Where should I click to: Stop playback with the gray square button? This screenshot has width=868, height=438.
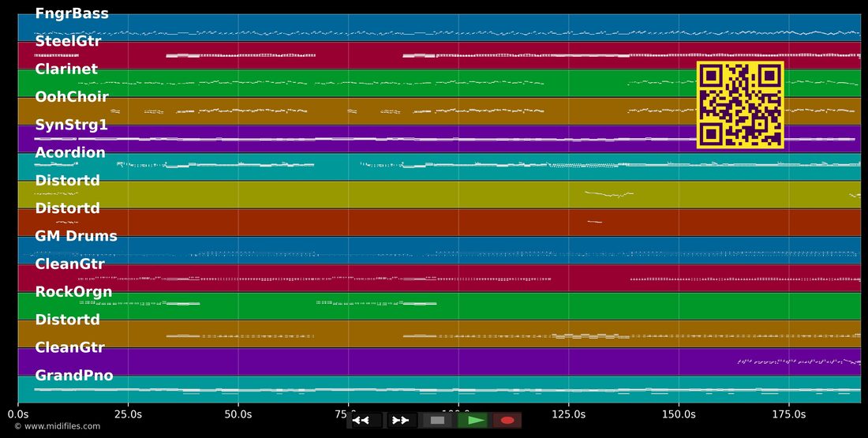[437, 421]
